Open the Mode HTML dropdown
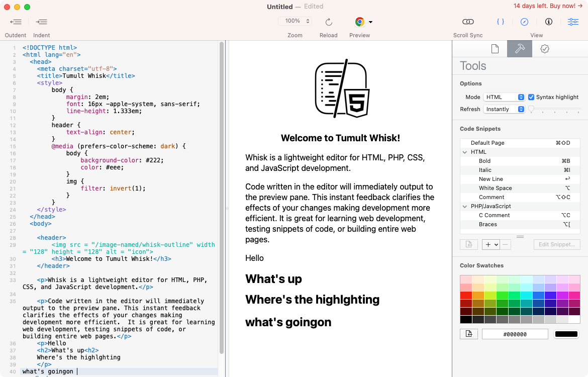 point(504,97)
